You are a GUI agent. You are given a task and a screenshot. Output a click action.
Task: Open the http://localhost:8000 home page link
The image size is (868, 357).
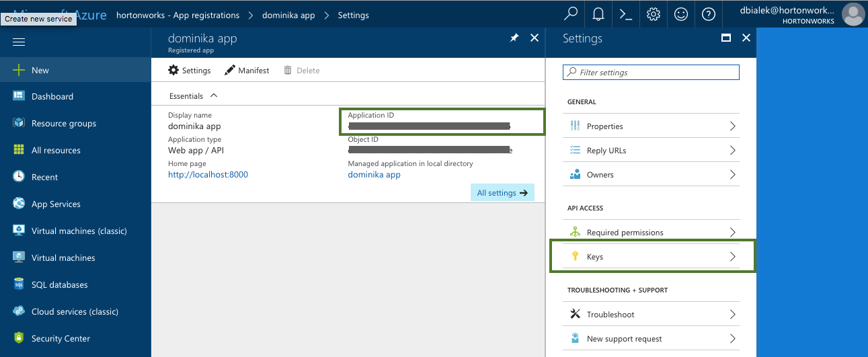(208, 175)
